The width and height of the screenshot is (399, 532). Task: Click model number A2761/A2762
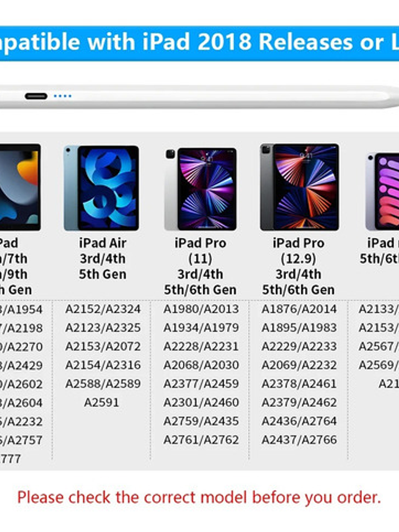tap(201, 440)
